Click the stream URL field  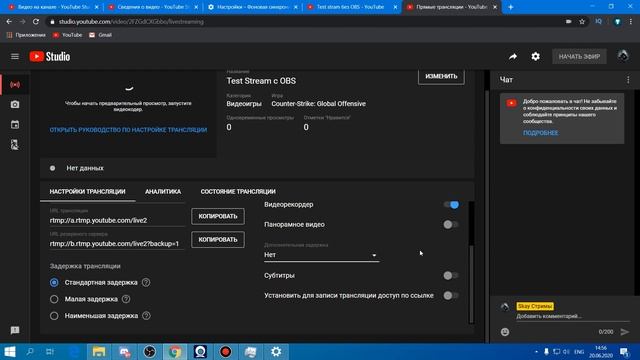point(117,220)
